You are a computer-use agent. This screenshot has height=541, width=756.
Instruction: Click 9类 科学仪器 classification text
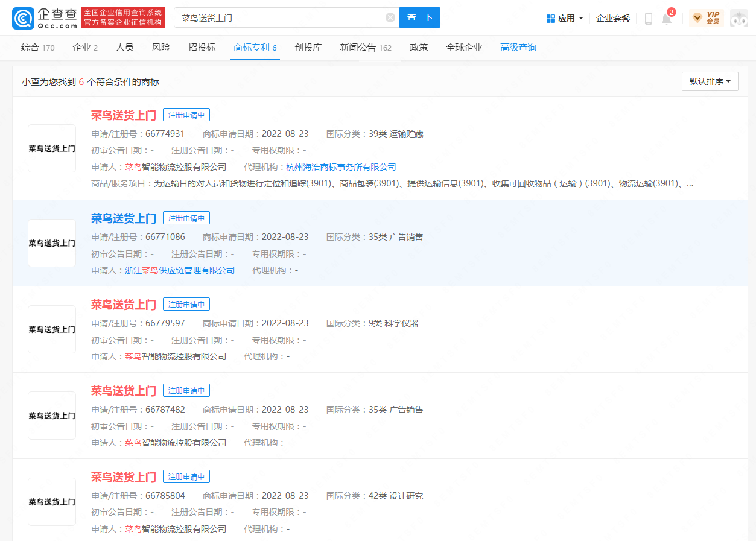(x=393, y=323)
